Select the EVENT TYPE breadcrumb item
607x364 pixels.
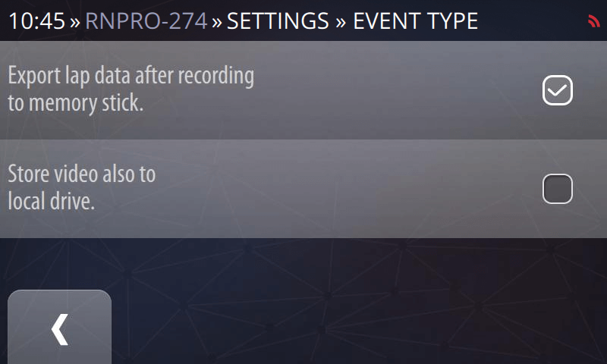pos(414,21)
